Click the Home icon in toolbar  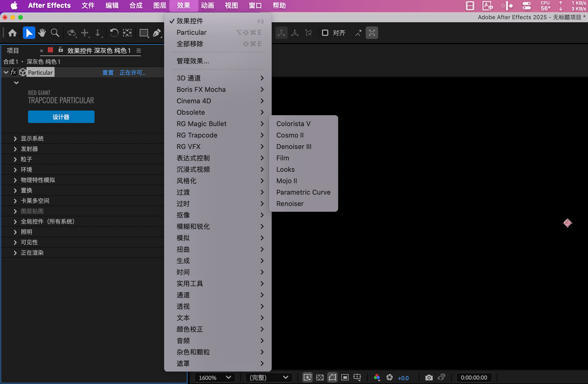tap(12, 33)
